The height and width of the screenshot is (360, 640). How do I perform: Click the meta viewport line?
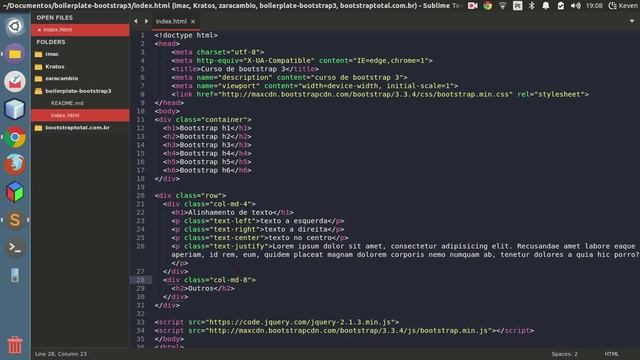click(315, 86)
